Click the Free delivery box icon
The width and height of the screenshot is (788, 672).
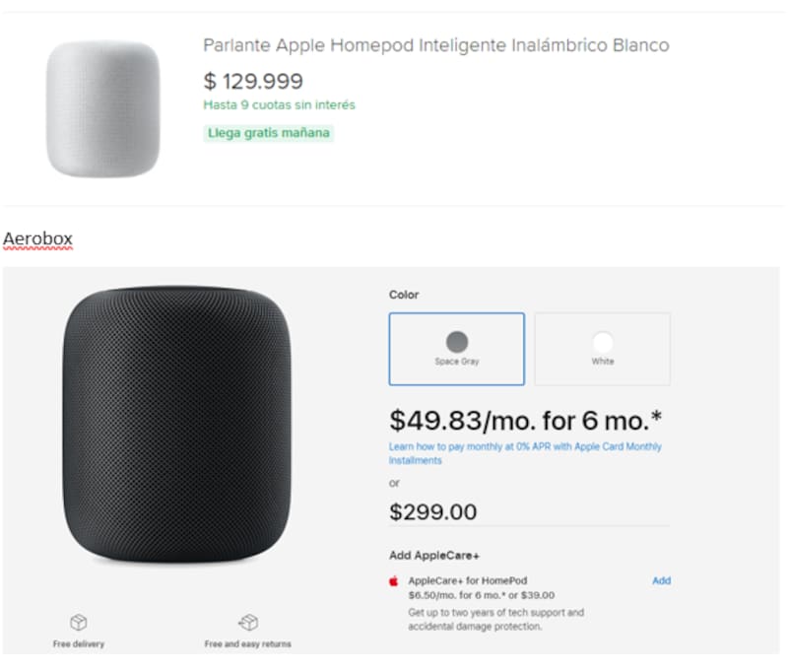78,623
